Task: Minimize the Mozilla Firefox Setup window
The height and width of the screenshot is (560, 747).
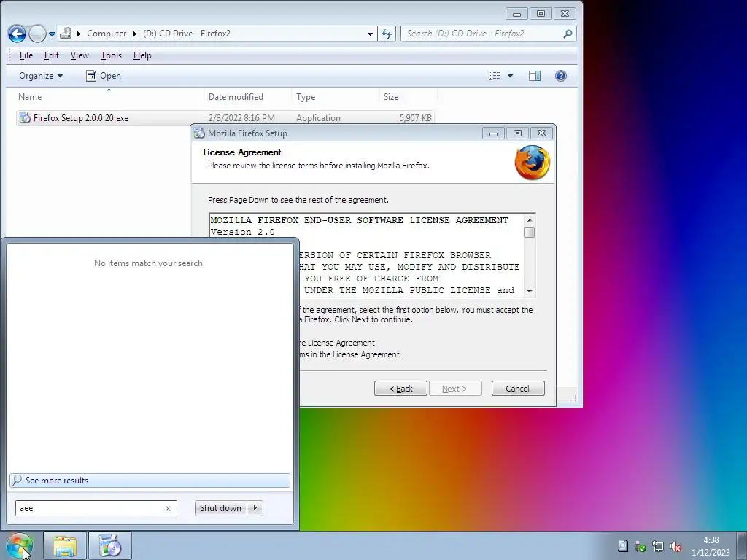Action: point(493,133)
